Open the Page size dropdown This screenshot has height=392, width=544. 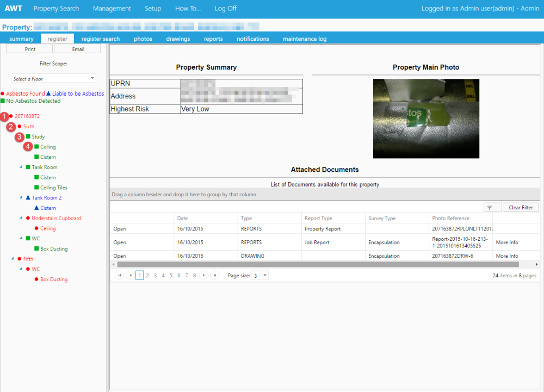[x=260, y=275]
